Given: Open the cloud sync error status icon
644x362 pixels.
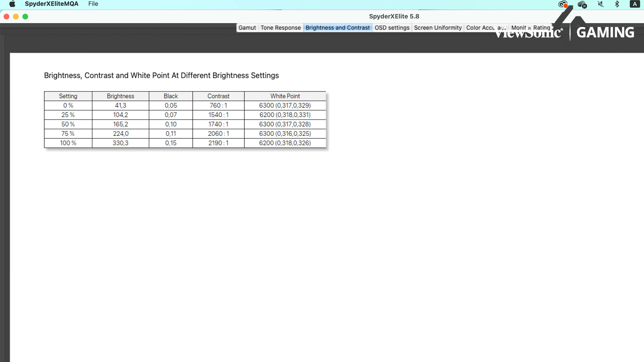Looking at the screenshot, I should [582, 4].
